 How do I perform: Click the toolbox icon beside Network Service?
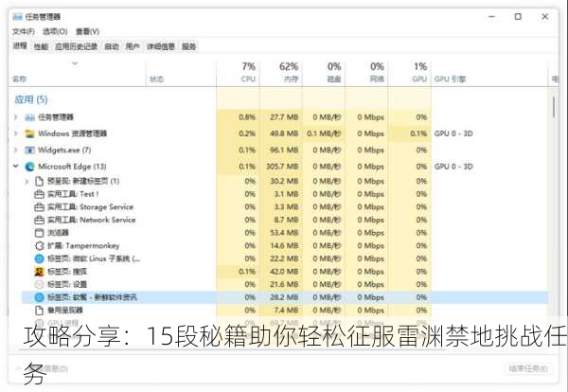pos(39,220)
